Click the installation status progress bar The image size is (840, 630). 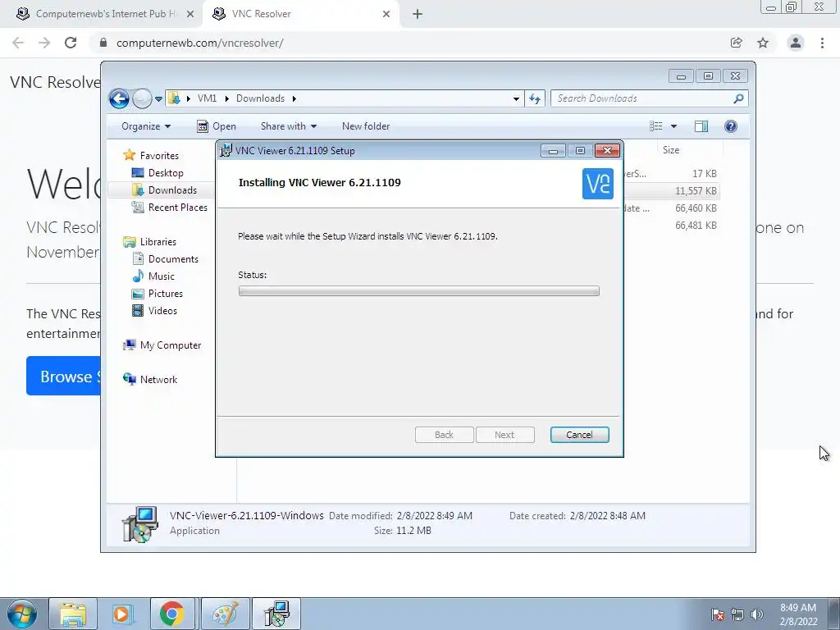pos(419,291)
